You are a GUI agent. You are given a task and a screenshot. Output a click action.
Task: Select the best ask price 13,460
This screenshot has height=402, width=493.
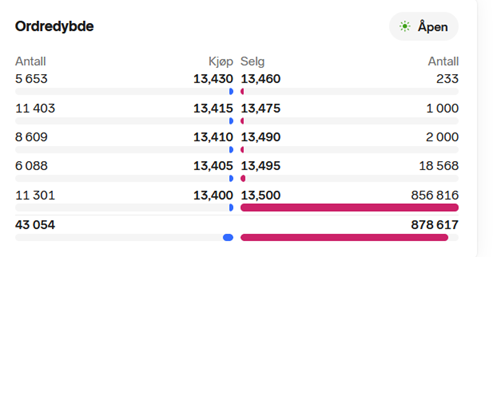(x=261, y=79)
